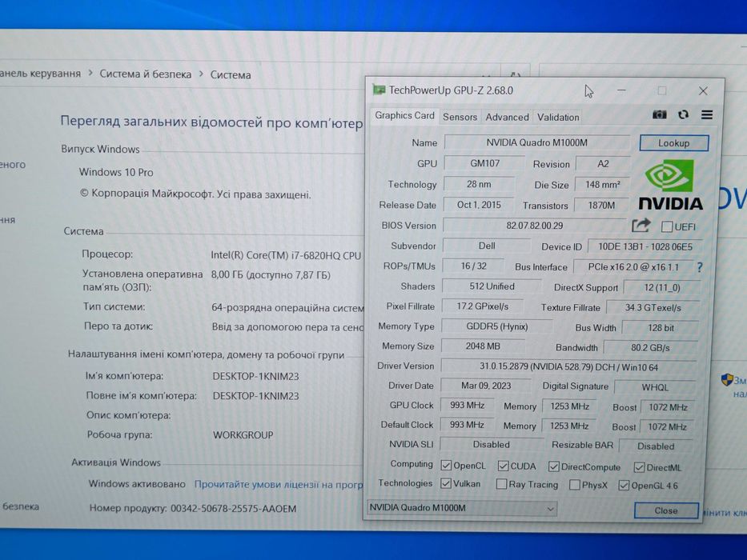Toggle the DirectML checkbox
The height and width of the screenshot is (560, 747).
[640, 468]
